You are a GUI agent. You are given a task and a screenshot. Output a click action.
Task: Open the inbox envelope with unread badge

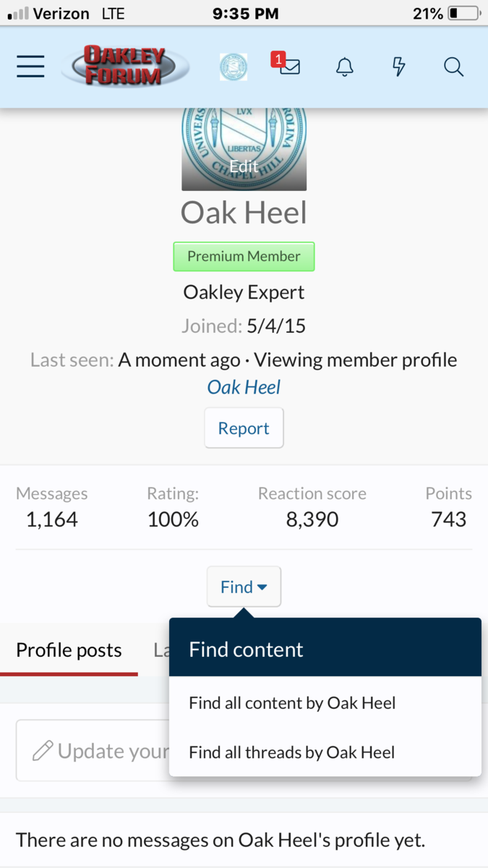[288, 67]
